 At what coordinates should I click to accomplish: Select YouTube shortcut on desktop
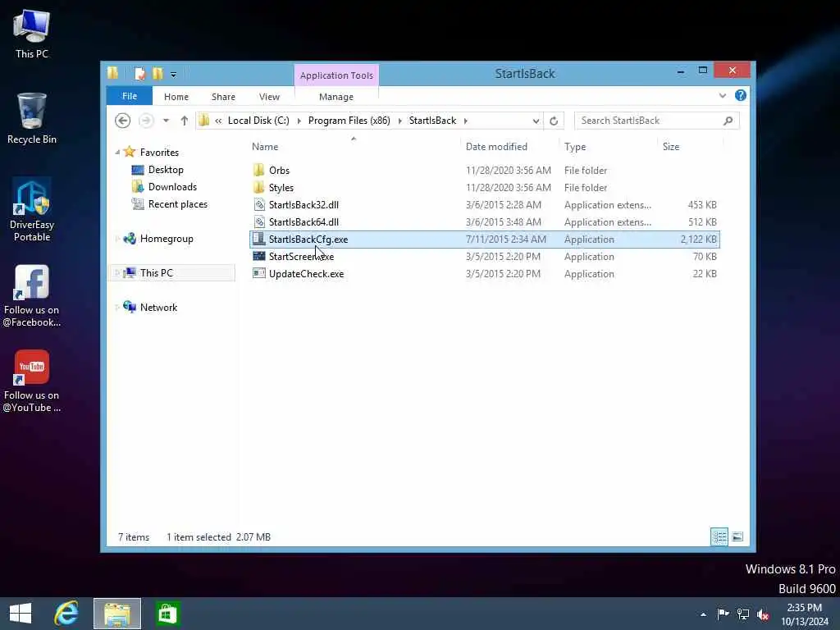pyautogui.click(x=32, y=381)
